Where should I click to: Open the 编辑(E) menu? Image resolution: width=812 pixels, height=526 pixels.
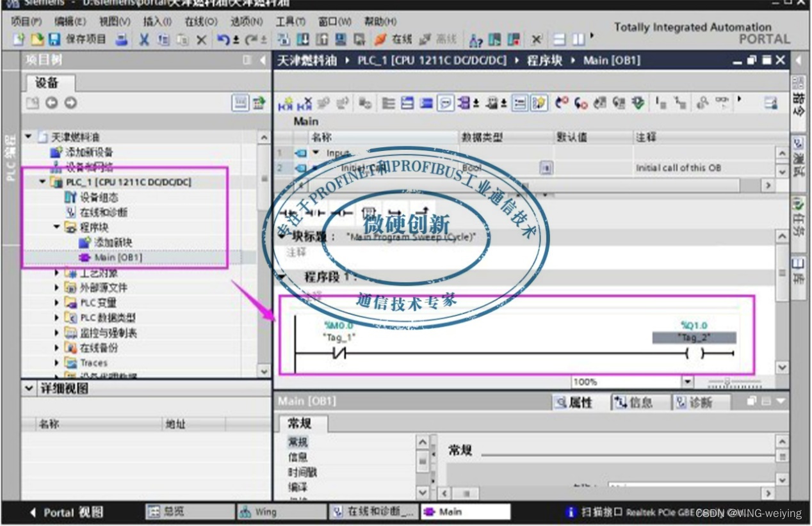(70, 22)
